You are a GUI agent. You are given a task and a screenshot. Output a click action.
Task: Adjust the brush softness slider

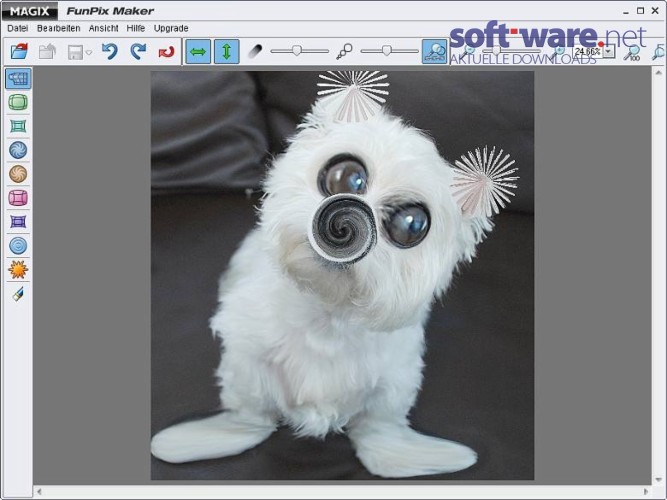299,51
